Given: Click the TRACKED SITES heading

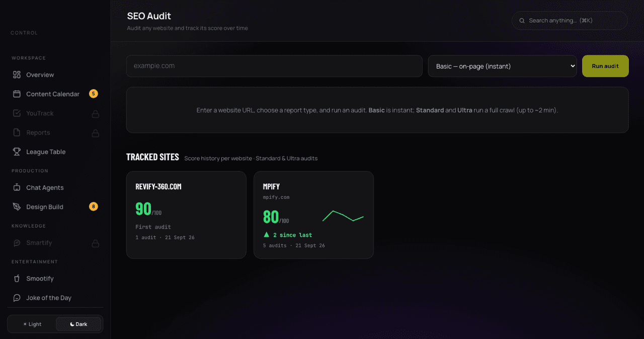Looking at the screenshot, I should click(152, 157).
